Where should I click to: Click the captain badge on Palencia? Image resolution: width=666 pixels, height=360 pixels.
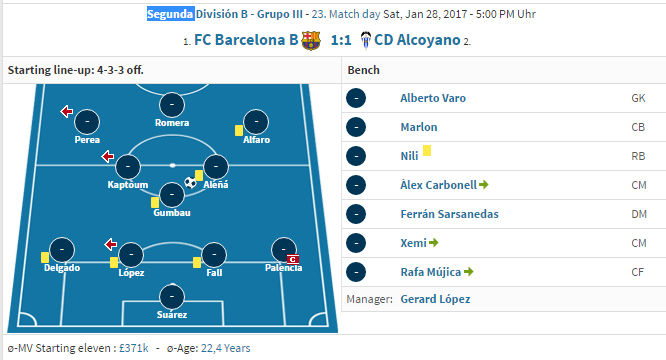(x=293, y=259)
